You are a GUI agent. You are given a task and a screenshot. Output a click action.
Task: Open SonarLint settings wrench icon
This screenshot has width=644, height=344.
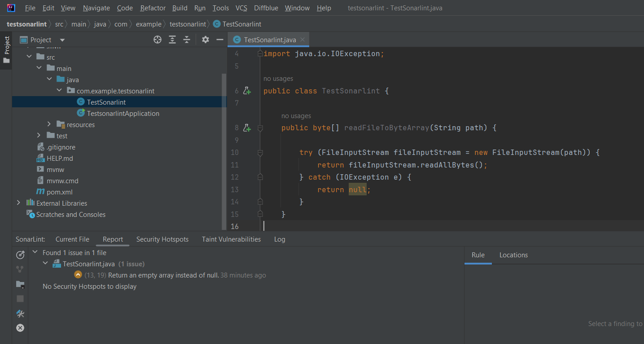(x=20, y=313)
